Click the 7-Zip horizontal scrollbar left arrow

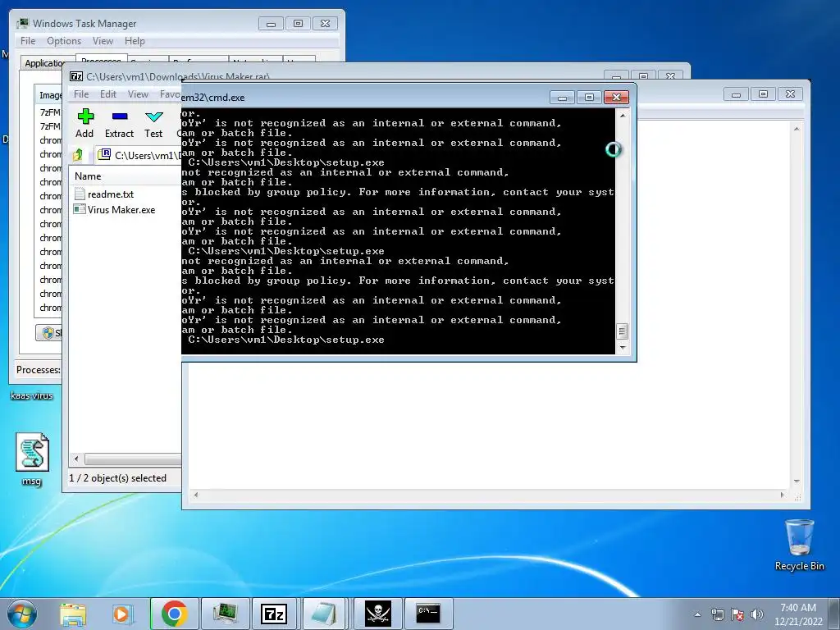click(76, 459)
